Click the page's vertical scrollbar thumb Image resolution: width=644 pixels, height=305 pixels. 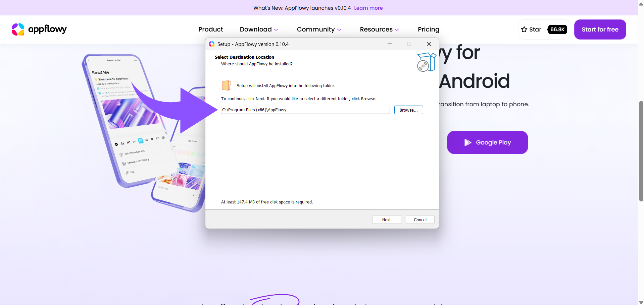[x=641, y=151]
